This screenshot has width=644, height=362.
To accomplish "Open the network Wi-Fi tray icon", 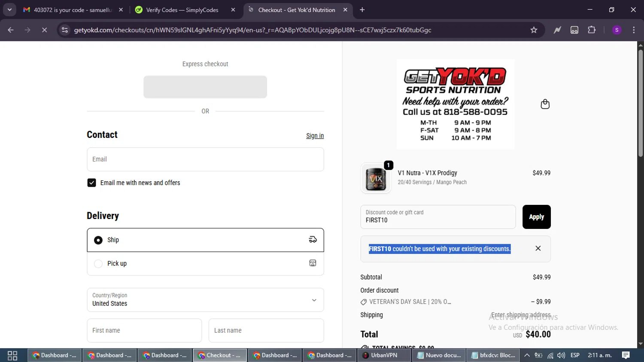I will 550,356.
